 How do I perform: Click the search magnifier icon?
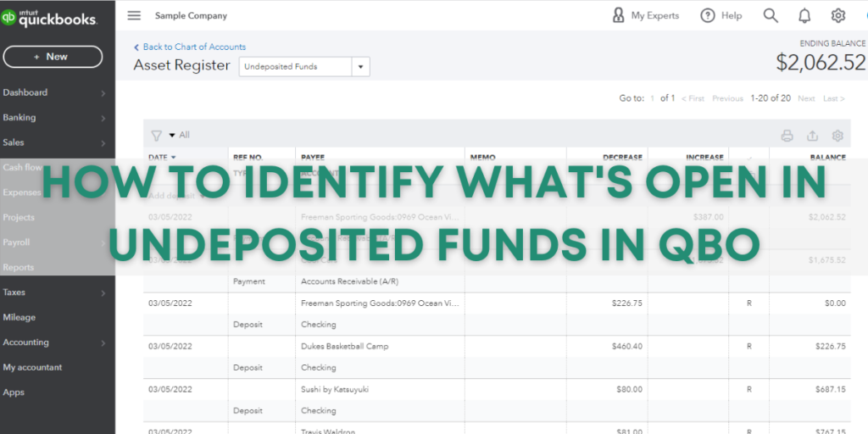click(771, 15)
